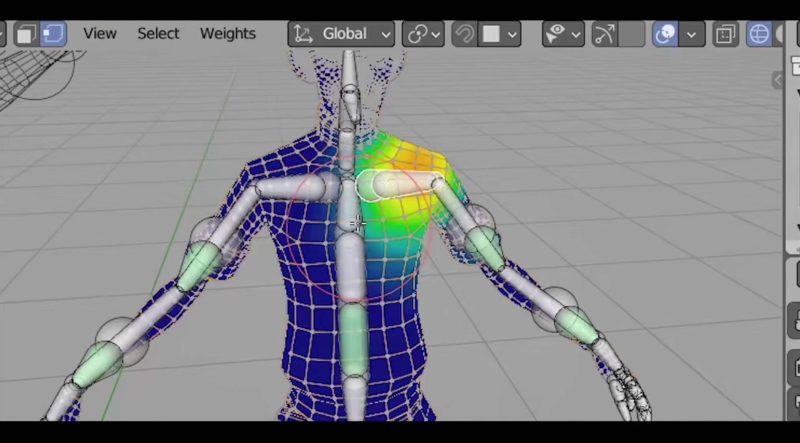Open the Select menu
This screenshot has width=800, height=443.
tap(158, 34)
